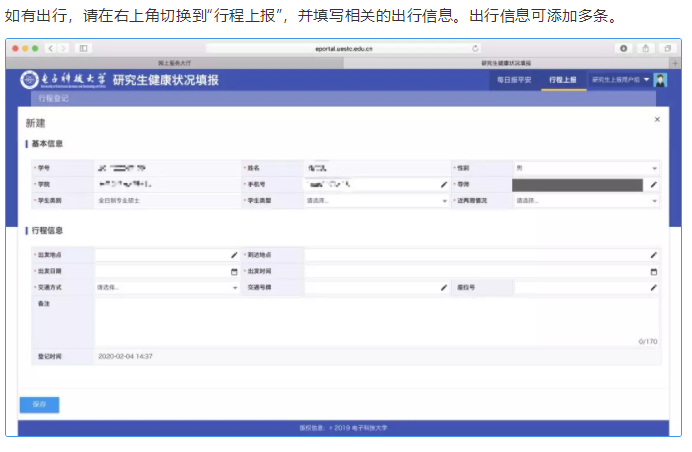Expand the 交通方式 dropdown
The image size is (692, 452).
tap(165, 287)
